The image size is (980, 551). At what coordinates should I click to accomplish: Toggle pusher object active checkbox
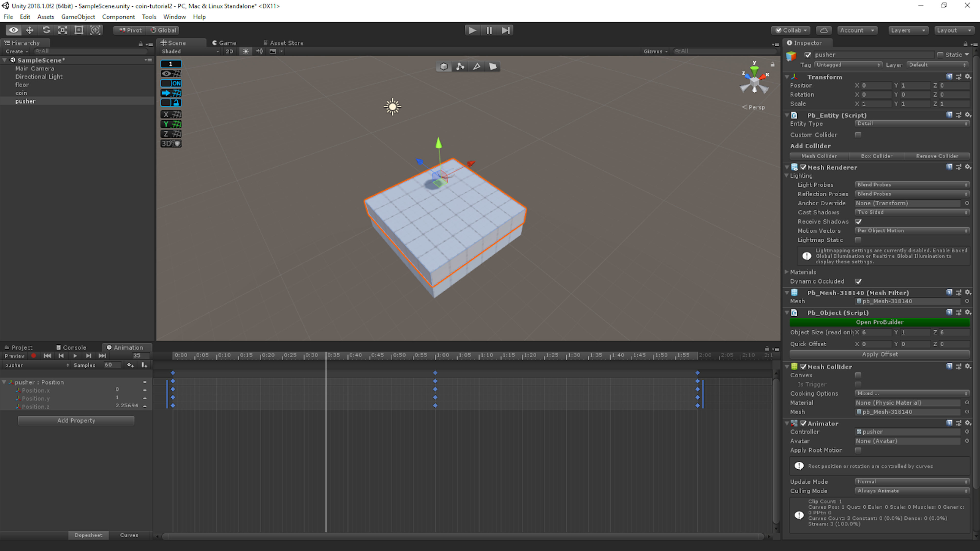pos(808,55)
